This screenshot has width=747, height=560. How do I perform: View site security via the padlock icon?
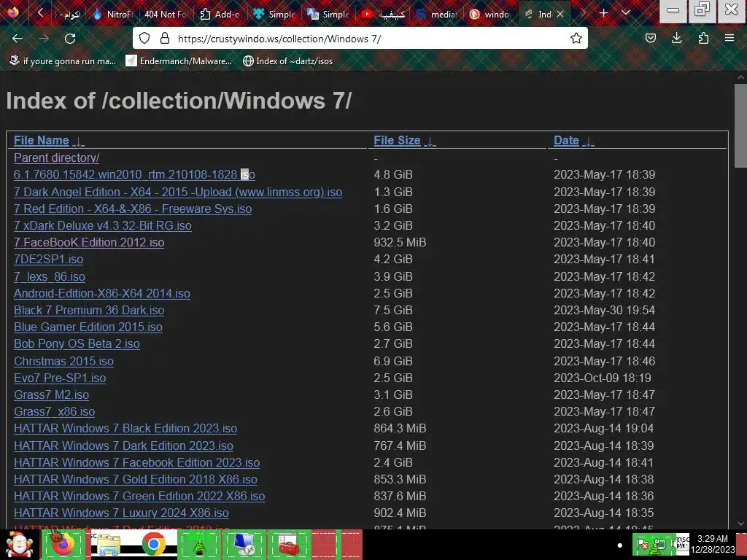tap(165, 39)
